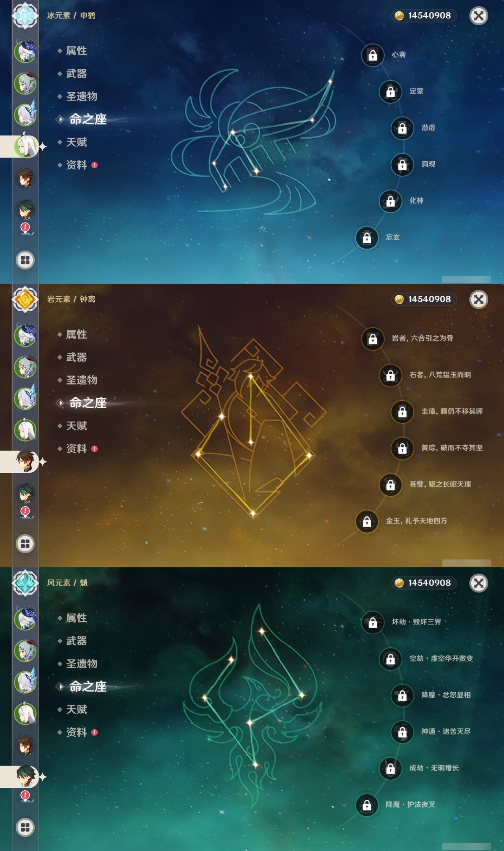This screenshot has height=851, width=504.
Task: Open the character grid button on 申鹤's screen
Action: pyautogui.click(x=25, y=260)
